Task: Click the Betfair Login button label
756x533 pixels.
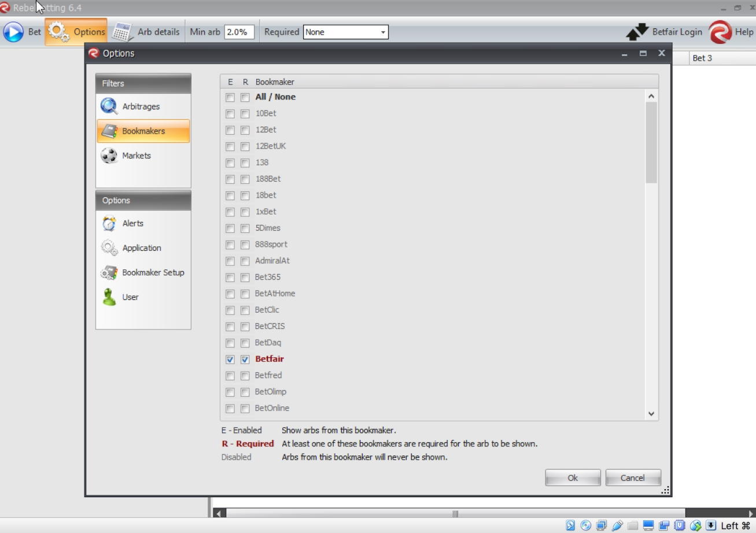Action: 677,32
